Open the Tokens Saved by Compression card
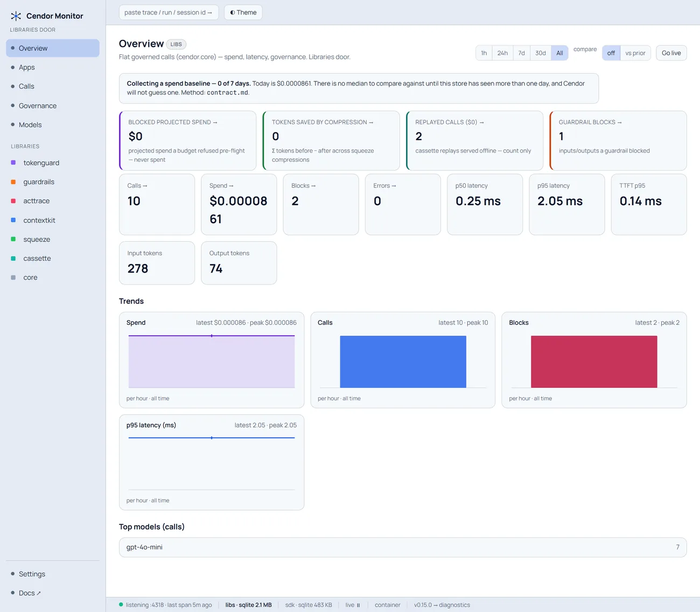 click(331, 141)
